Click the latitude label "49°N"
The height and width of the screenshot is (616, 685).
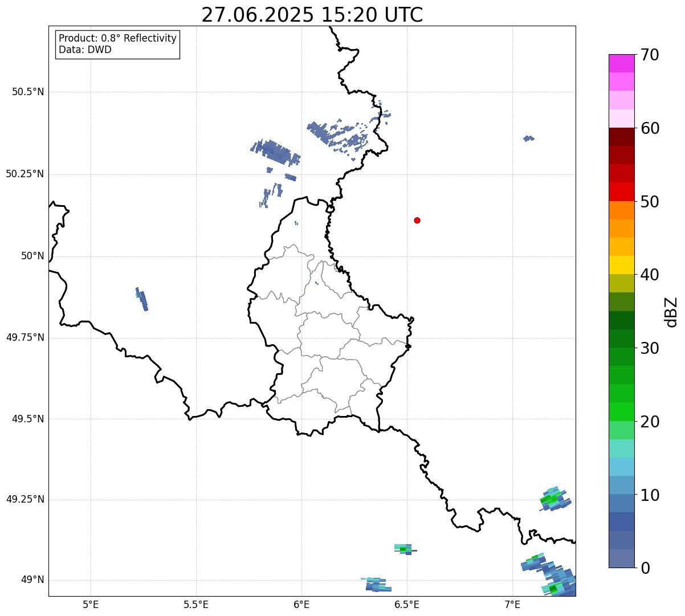click(x=32, y=580)
